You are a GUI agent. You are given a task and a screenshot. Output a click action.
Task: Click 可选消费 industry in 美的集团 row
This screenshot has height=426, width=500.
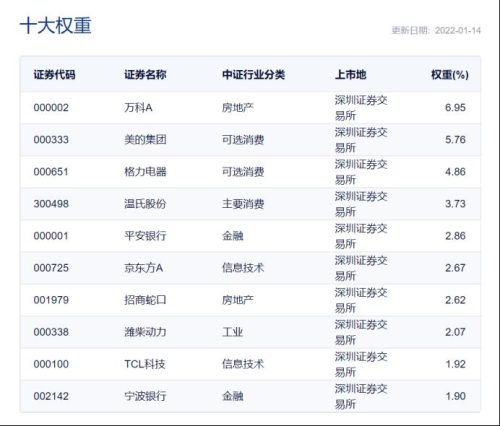point(243,140)
